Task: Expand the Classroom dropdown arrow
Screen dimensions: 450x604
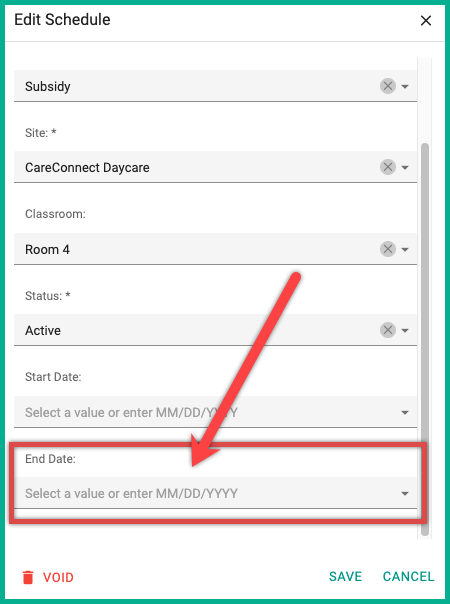Action: point(405,250)
